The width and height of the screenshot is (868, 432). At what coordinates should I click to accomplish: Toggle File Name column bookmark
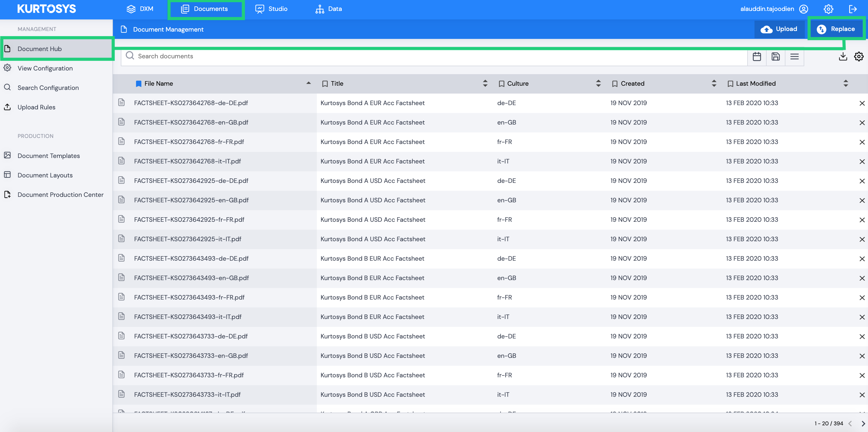pyautogui.click(x=138, y=84)
